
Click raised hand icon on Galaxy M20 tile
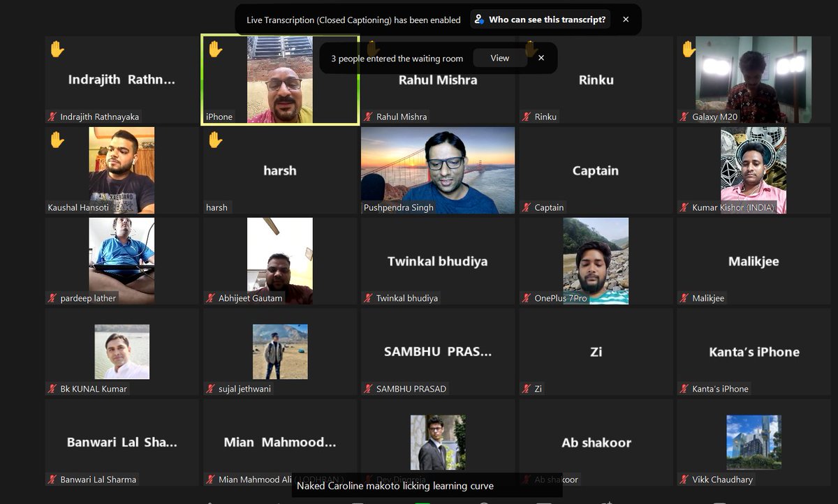[689, 49]
